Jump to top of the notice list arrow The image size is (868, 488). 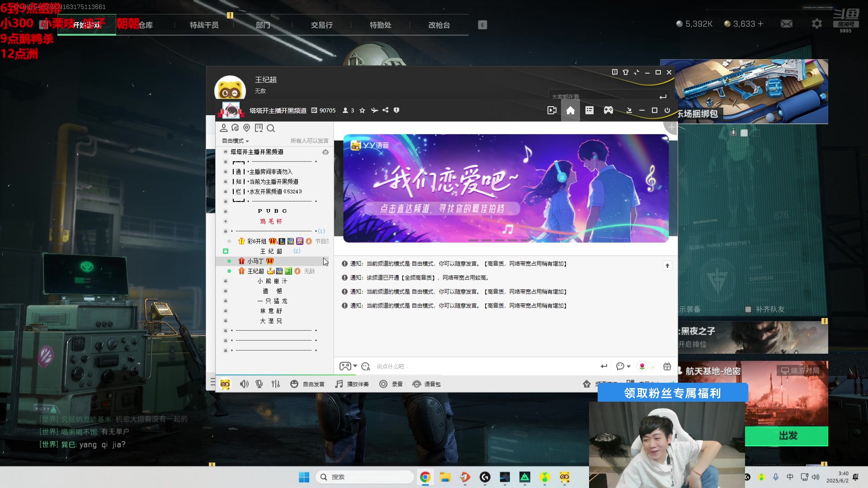click(x=667, y=266)
